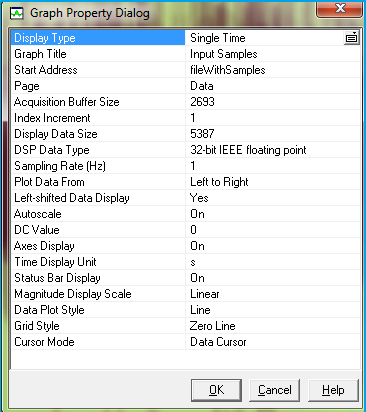Select the Status Bar Display label
Screen dimensions: 366x412
[57, 278]
